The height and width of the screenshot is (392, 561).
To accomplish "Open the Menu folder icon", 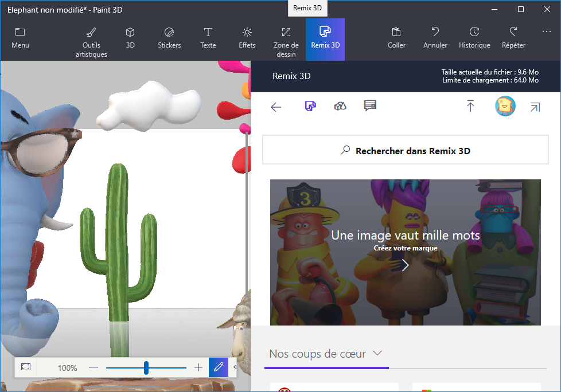I will pos(20,38).
